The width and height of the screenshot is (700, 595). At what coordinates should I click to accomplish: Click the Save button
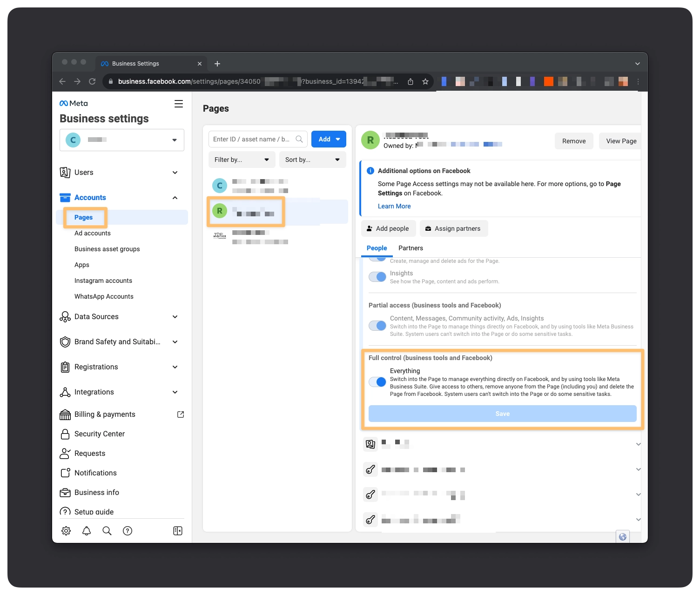click(503, 414)
